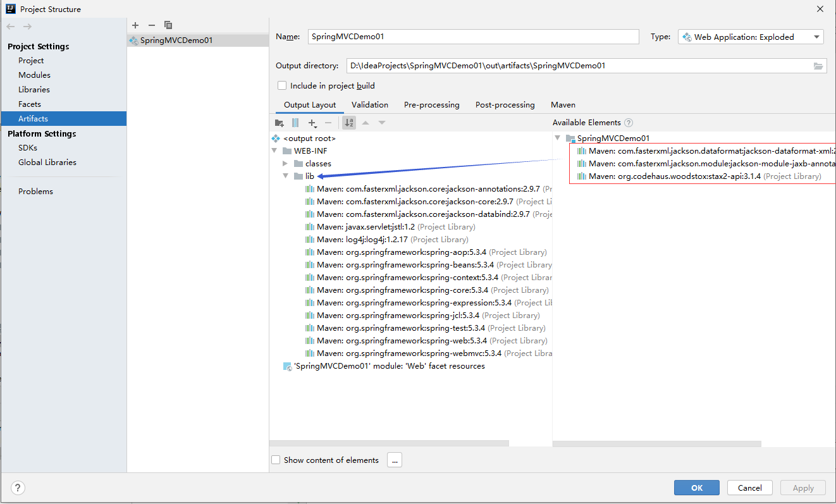Viewport: 836px width, 504px height.
Task: Select the javax.servlet:jstl:1.2 library row
Action: [390, 226]
